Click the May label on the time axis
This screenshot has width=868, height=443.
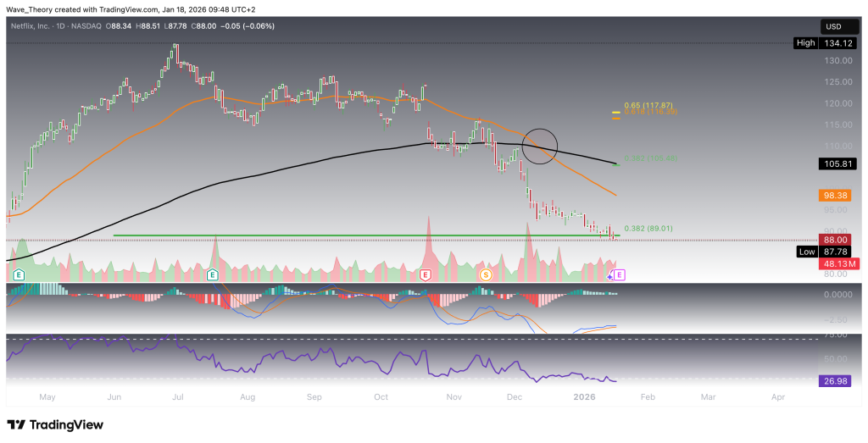(x=47, y=397)
